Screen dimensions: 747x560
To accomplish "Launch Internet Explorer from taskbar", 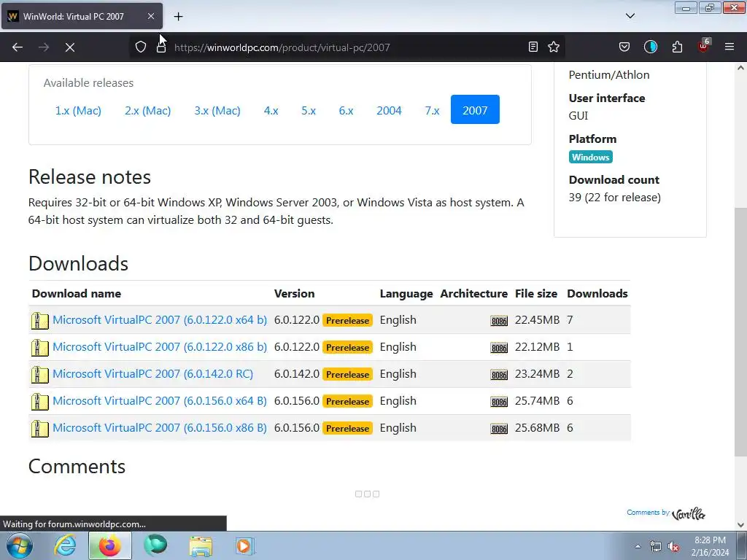I will coord(65,545).
